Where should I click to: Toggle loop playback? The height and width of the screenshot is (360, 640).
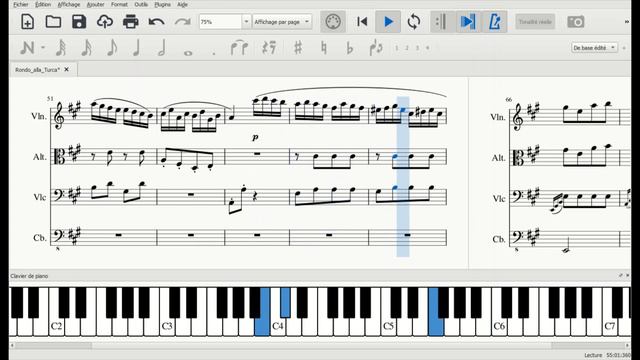(413, 22)
